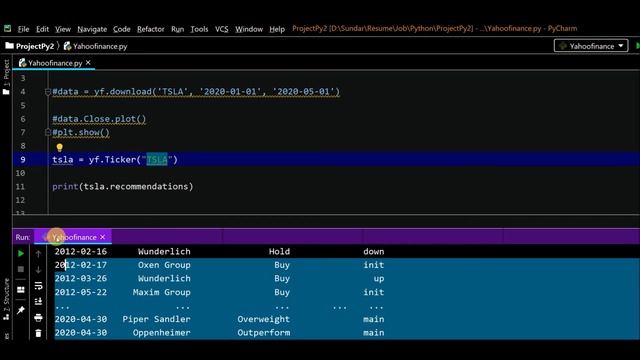Close the Yahoofinance run tab
Viewport: 640px width, 360px height.
point(102,237)
